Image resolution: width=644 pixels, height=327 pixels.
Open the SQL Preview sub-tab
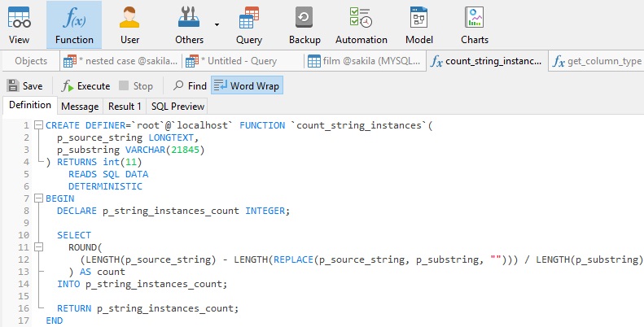(177, 107)
